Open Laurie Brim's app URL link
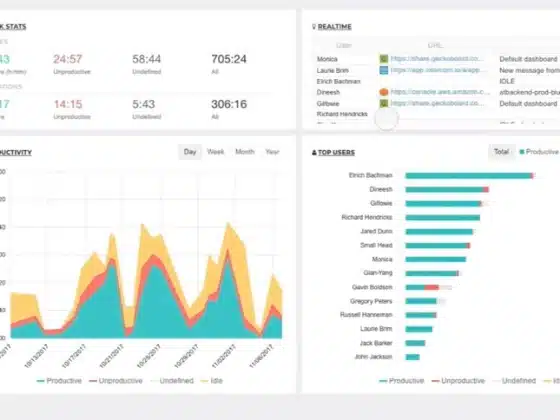 tap(435, 70)
